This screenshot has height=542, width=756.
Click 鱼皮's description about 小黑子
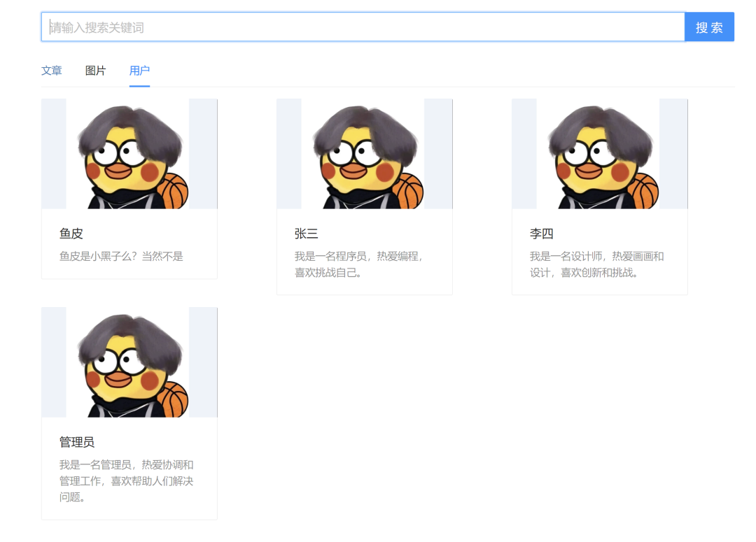tap(121, 257)
